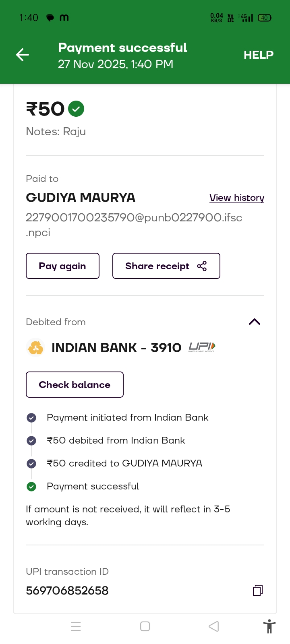Image resolution: width=290 pixels, height=644 pixels.
Task: Tap the green success checkmark beside ₹50
Action: [76, 109]
